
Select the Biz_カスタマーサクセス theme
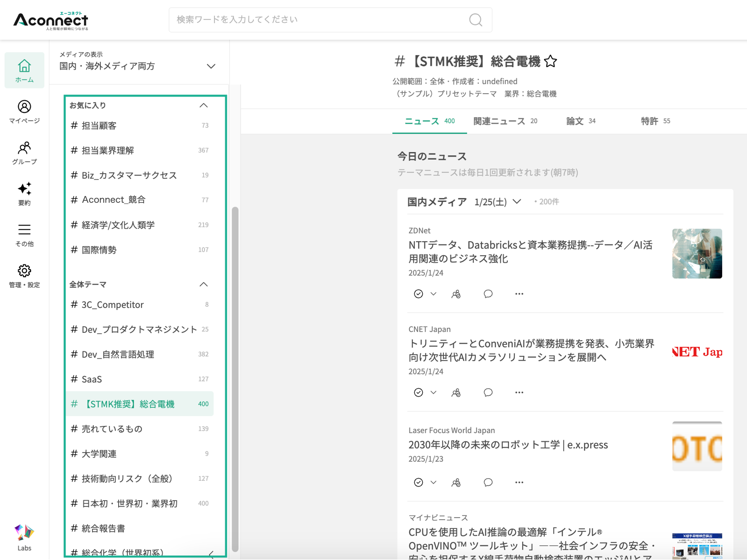point(139,175)
